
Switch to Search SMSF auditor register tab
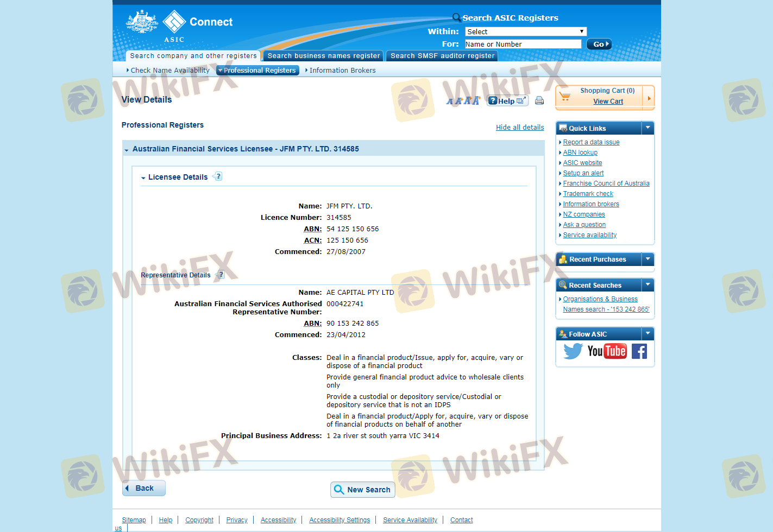pyautogui.click(x=442, y=56)
